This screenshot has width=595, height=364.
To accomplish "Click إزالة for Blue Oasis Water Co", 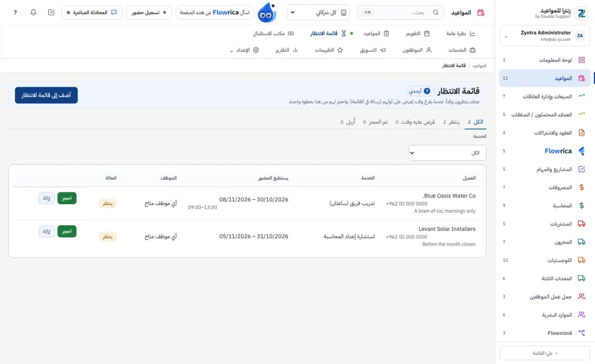I will coord(46,198).
